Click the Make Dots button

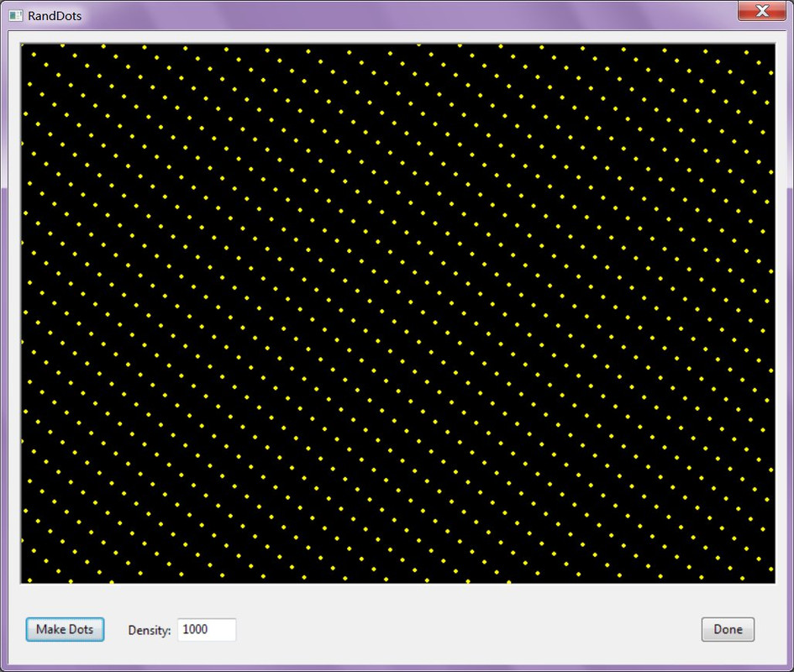(65, 629)
